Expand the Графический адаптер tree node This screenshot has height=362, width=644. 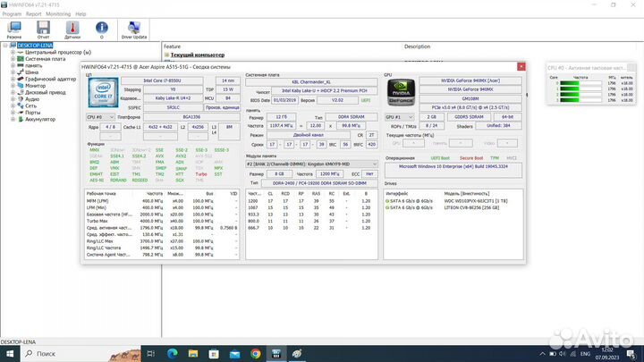click(13, 79)
